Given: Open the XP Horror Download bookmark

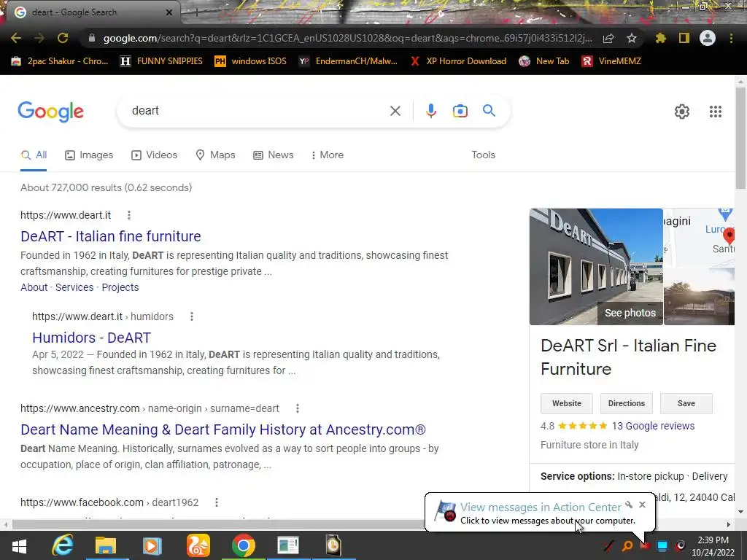Looking at the screenshot, I should (x=458, y=61).
